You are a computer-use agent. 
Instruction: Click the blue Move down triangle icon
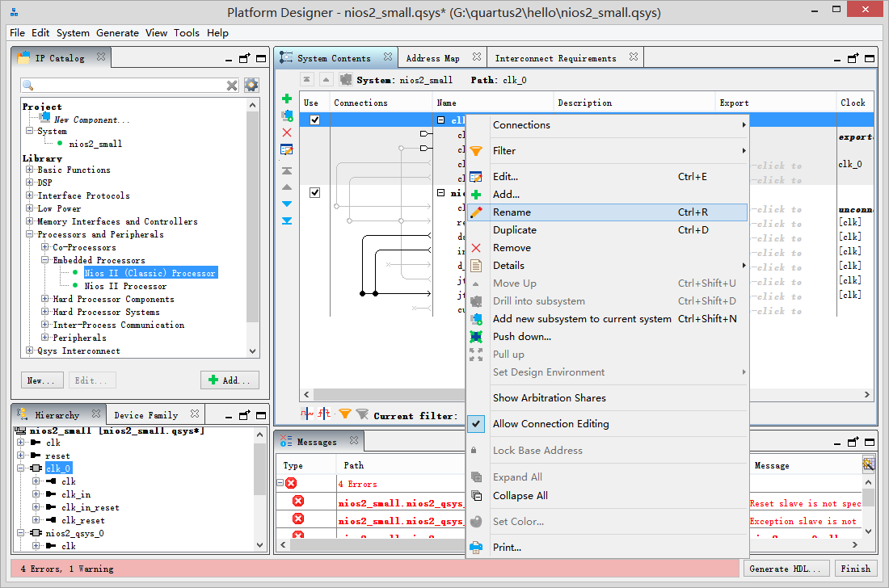coord(287,204)
